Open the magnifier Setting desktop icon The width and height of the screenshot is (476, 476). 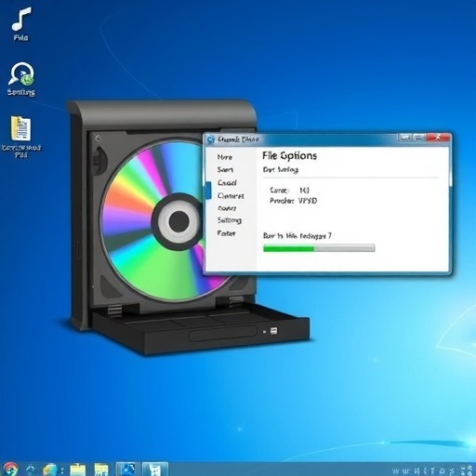tap(21, 79)
